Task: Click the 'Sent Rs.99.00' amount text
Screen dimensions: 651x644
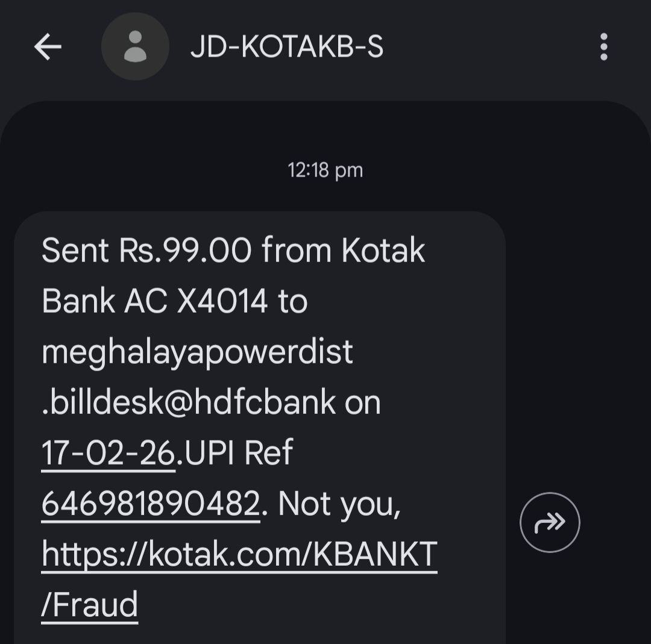Action: coord(146,251)
